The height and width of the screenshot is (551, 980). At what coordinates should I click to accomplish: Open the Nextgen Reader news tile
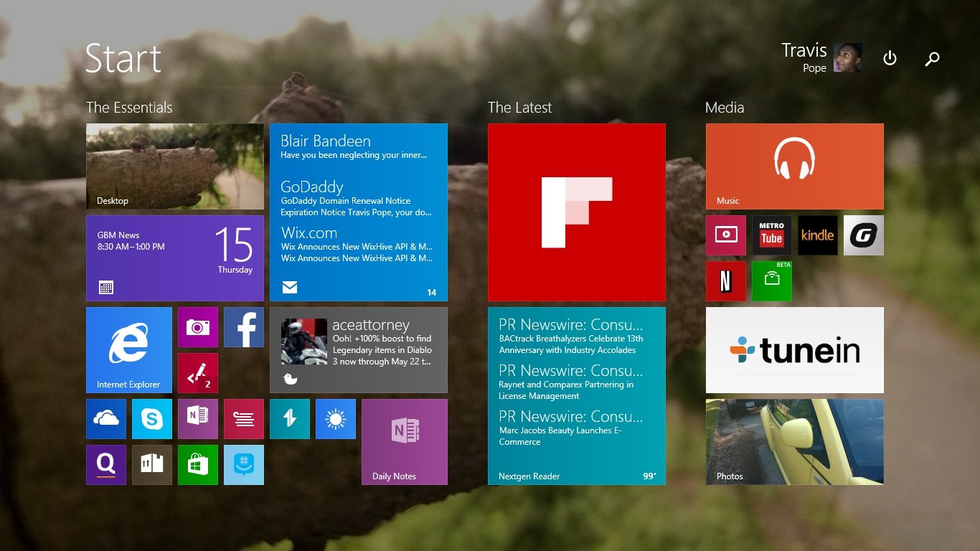(x=577, y=396)
